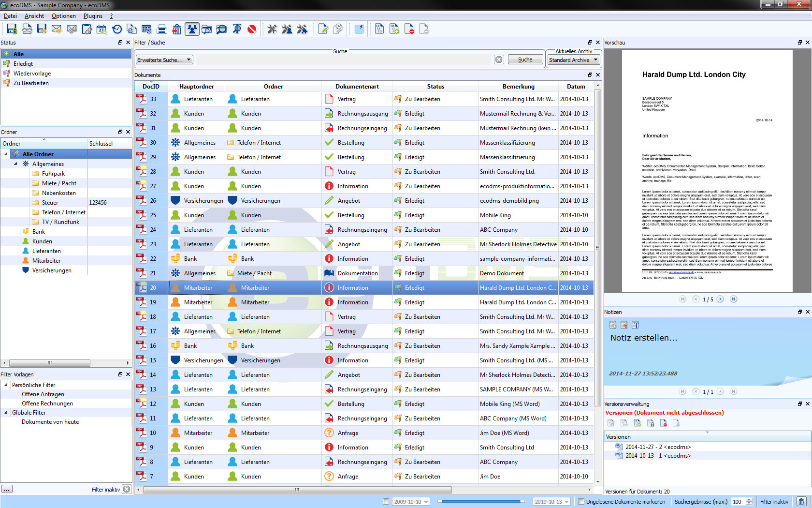Click the printer icon in the toolbar

pos(162,30)
